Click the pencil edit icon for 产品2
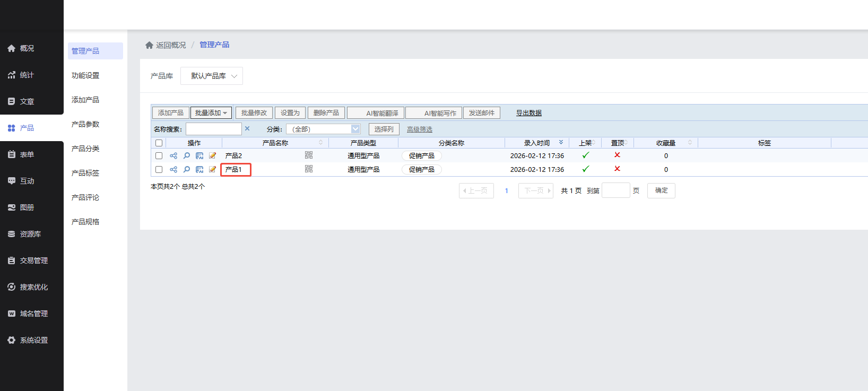This screenshot has height=391, width=868. click(213, 155)
